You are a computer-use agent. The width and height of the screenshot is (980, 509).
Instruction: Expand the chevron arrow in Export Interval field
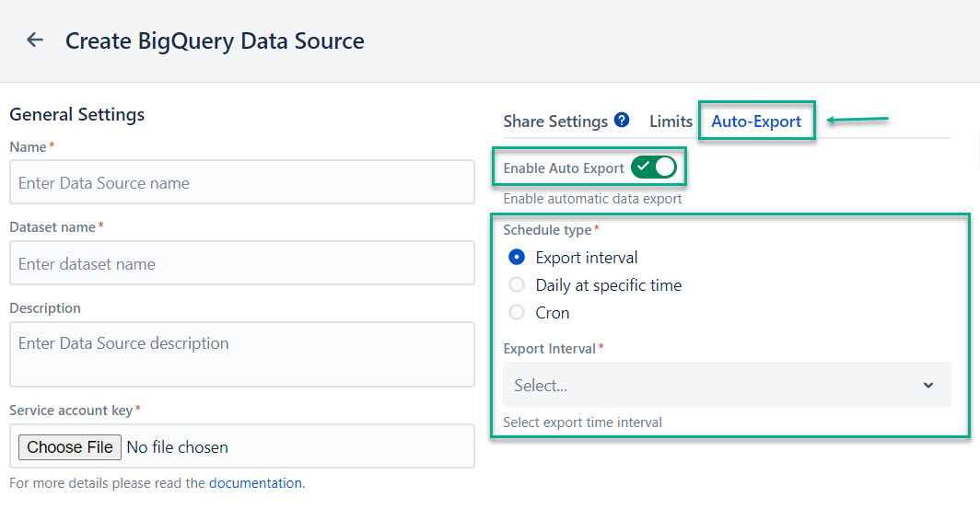tap(928, 386)
